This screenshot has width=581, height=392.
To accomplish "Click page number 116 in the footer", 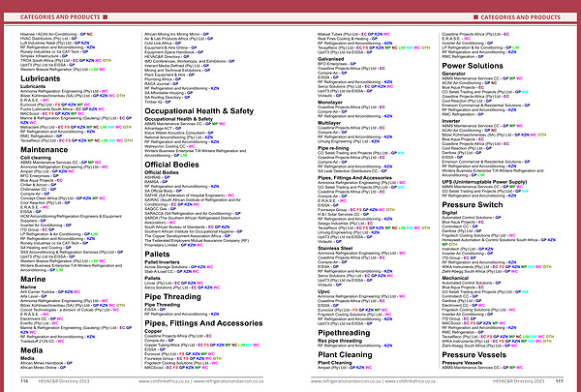I will (24, 381).
